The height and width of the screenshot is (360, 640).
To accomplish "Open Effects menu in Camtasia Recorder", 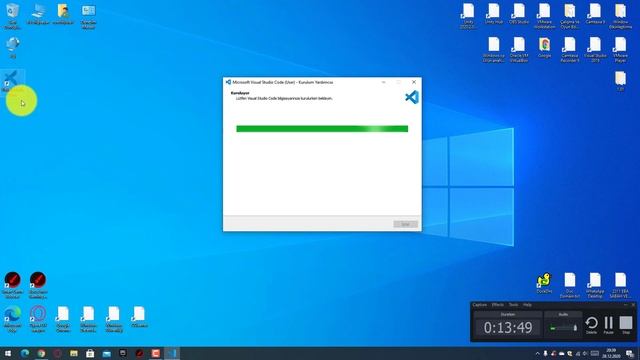I will click(x=498, y=305).
